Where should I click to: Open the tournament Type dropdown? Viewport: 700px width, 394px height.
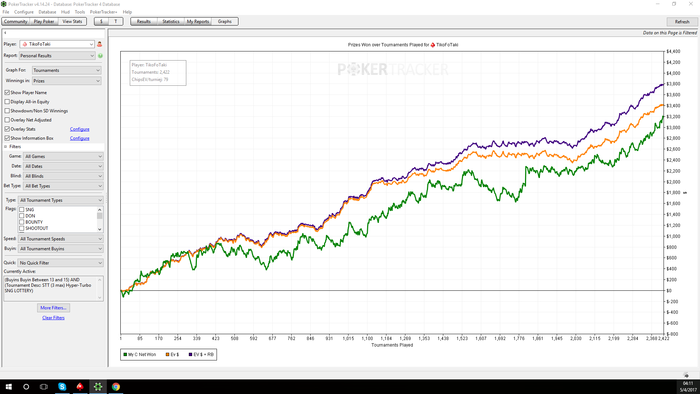tap(61, 200)
